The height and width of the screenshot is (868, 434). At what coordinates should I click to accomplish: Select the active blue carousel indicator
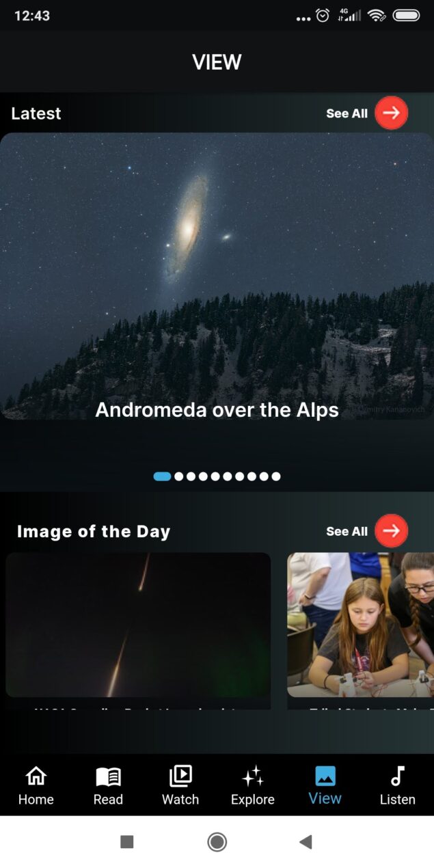(x=162, y=476)
